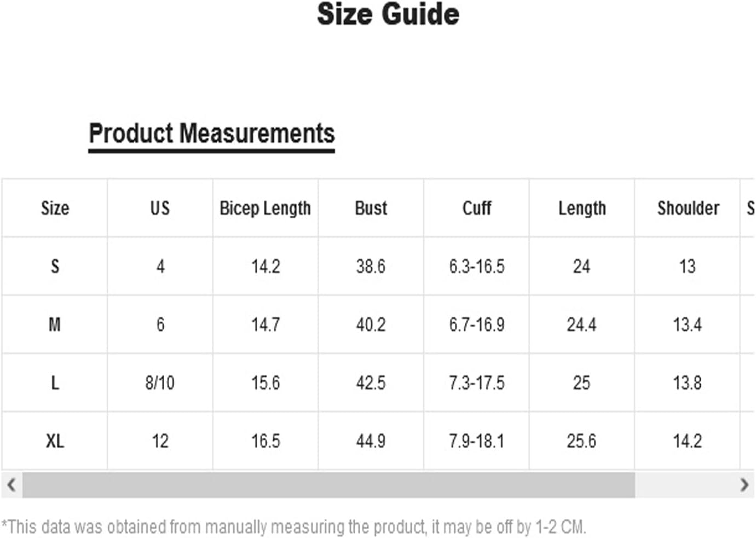This screenshot has height=538, width=756.
Task: Click the 44.9 bust value cell
Action: (x=371, y=441)
